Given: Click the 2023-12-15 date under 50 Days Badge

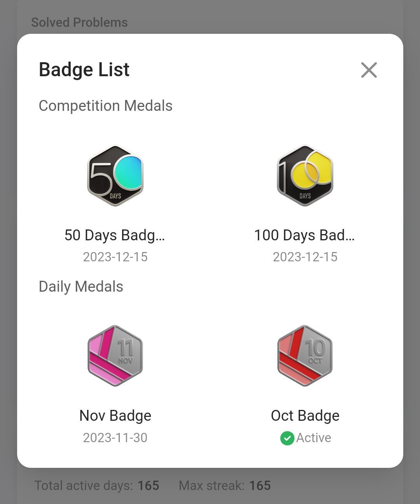Looking at the screenshot, I should tap(115, 257).
